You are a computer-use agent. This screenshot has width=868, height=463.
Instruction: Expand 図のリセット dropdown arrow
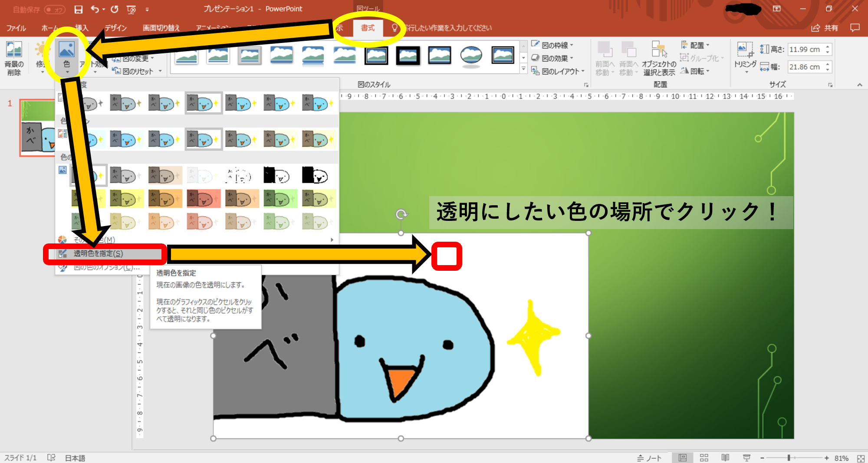pyautogui.click(x=160, y=71)
